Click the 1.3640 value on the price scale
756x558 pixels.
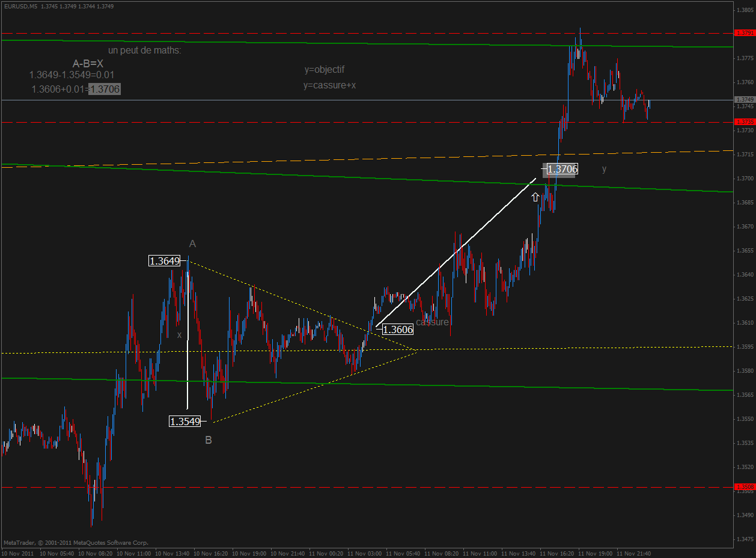pos(745,275)
